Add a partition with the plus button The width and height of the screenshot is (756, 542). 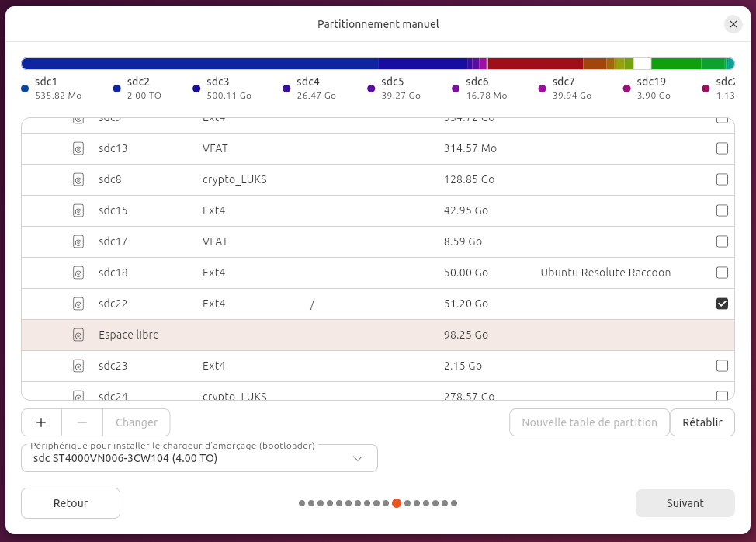pos(41,422)
